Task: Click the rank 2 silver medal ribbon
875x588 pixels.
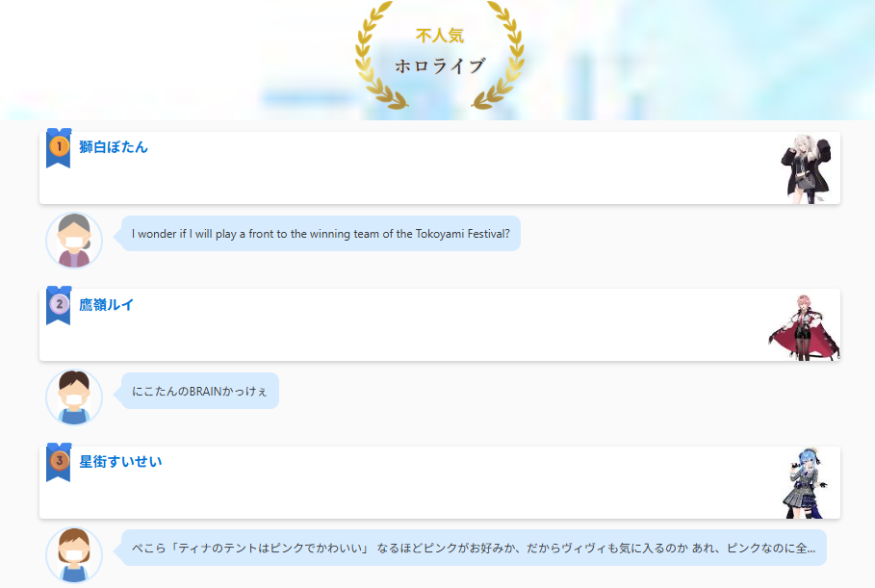Action: click(59, 305)
